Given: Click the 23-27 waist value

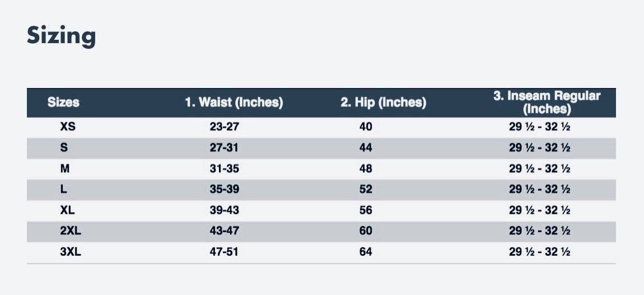Looking at the screenshot, I should (x=224, y=127).
